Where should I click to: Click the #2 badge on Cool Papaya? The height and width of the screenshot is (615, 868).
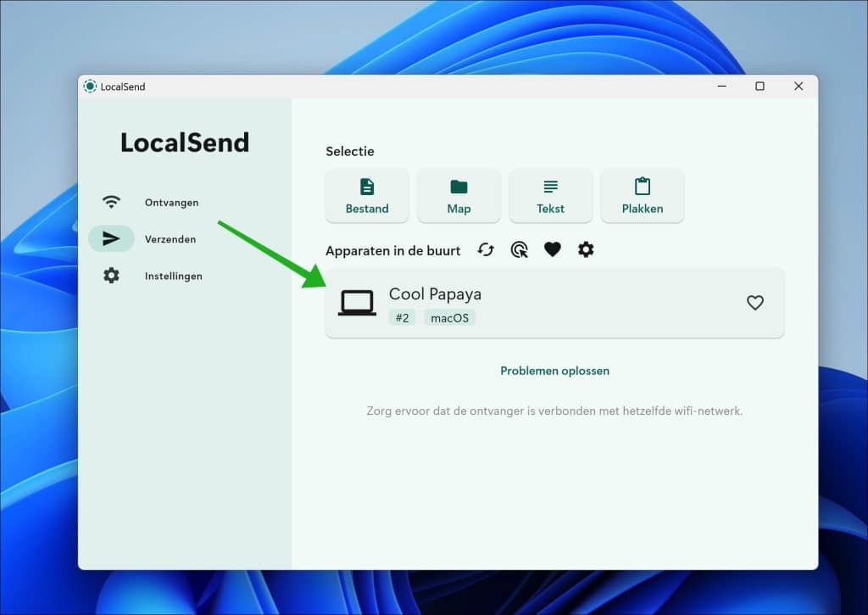403,318
